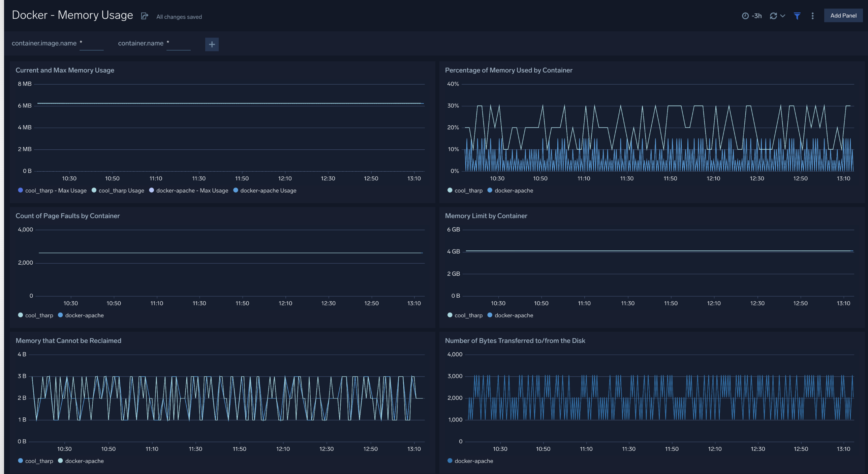Click container.name input field to filter
Screen dimensions: 868x474
(x=177, y=43)
